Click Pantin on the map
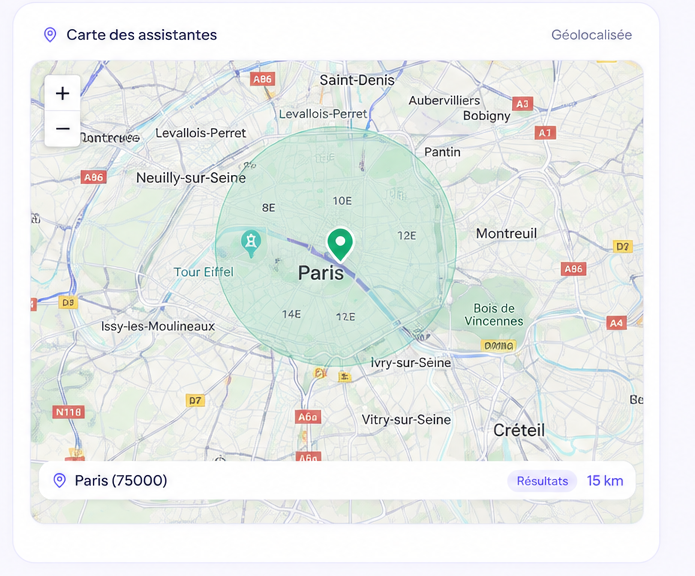 pos(442,152)
